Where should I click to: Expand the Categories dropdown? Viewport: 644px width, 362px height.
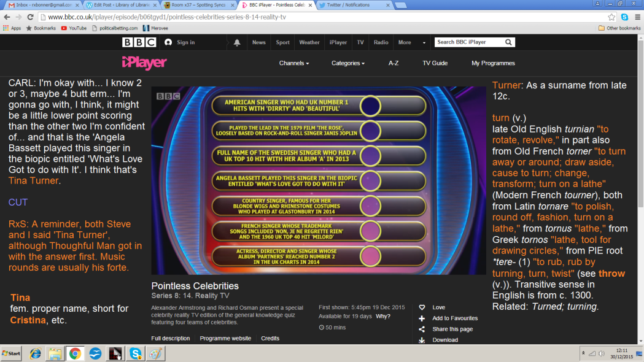[x=347, y=63]
